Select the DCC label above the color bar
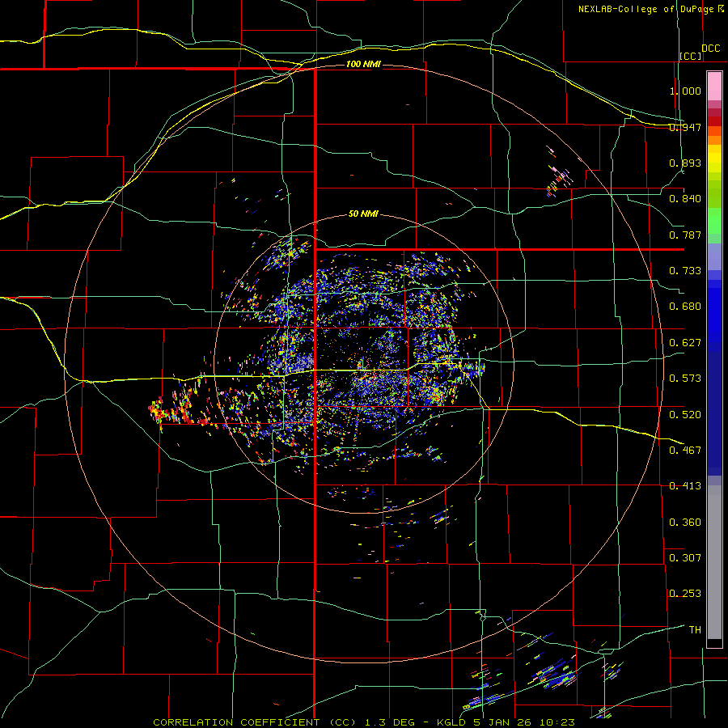Viewport: 728px width, 728px height. pos(710,48)
